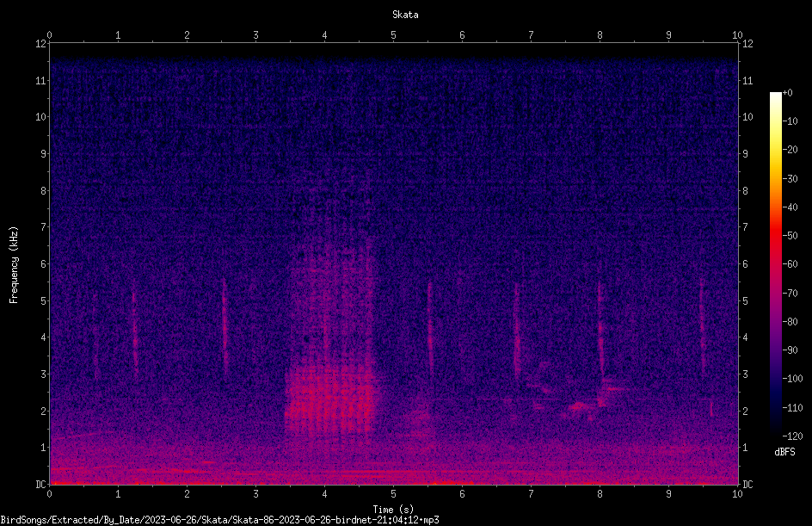Click the "3" tick on the top time axis
Viewport: 812px width, 526px height.
pyautogui.click(x=255, y=35)
